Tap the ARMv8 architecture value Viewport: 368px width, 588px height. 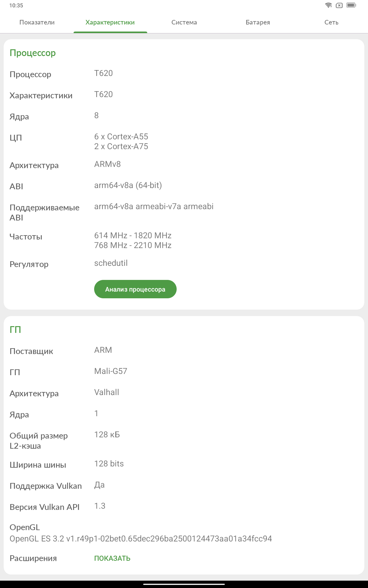point(107,164)
